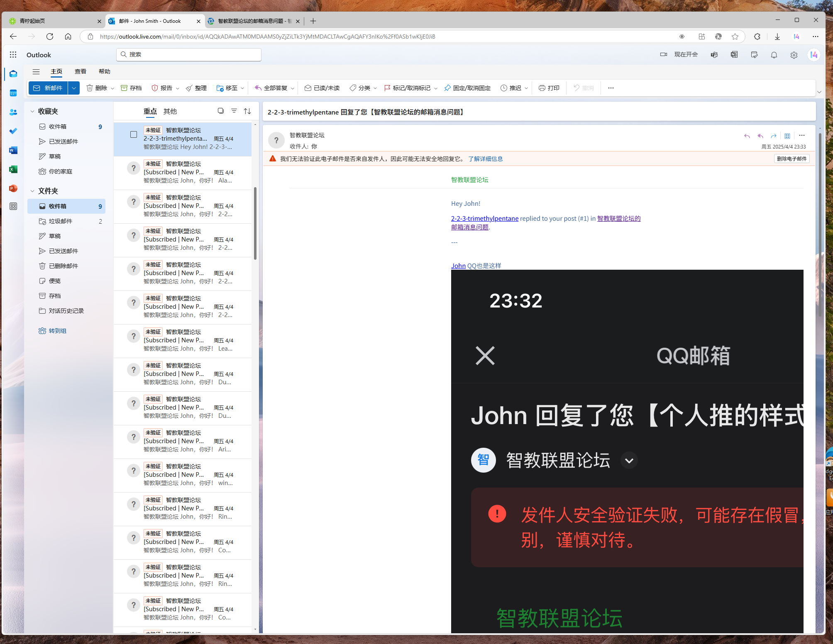Screen dimensions: 833x644
Task: Open notifications bell icon
Action: pyautogui.click(x=774, y=55)
